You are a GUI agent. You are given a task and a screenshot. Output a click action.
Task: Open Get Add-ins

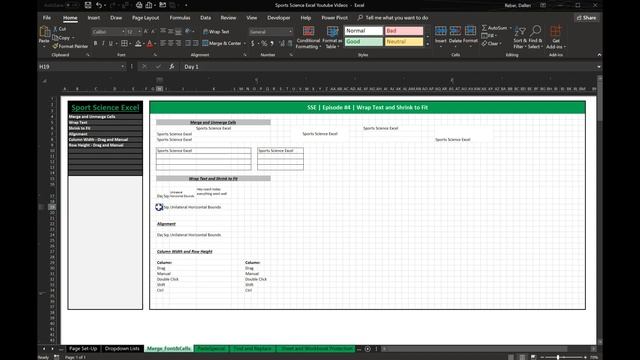556,37
